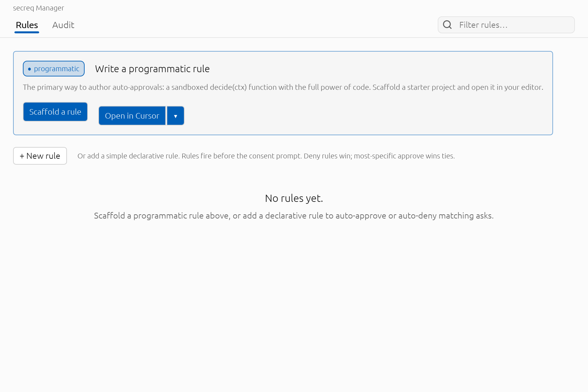Click the 'Write a programmatic rule' heading
The image size is (588, 392).
click(152, 69)
